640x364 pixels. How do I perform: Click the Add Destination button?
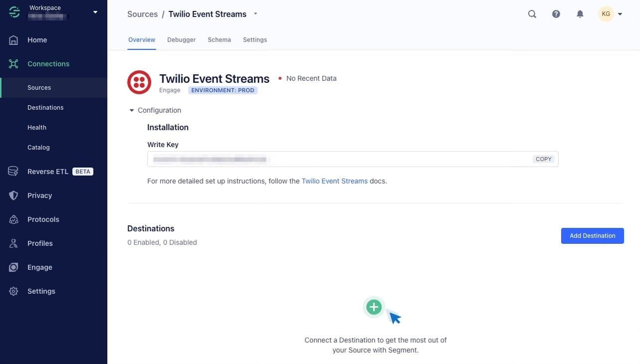(592, 235)
